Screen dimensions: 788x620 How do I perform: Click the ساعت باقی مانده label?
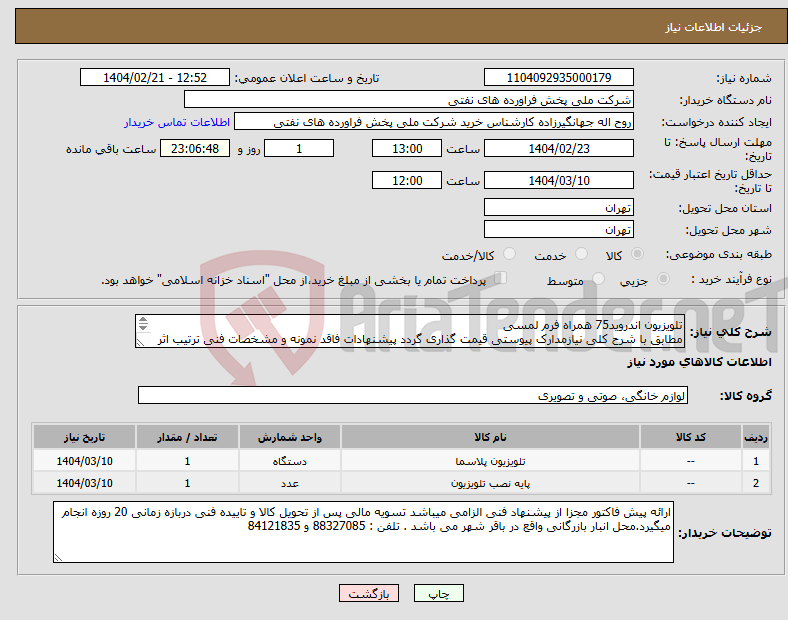(x=111, y=149)
